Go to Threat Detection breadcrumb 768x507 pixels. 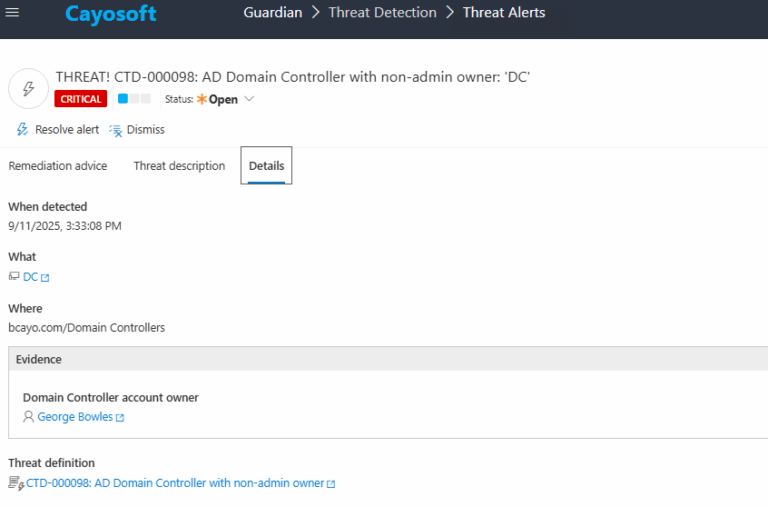click(x=384, y=13)
